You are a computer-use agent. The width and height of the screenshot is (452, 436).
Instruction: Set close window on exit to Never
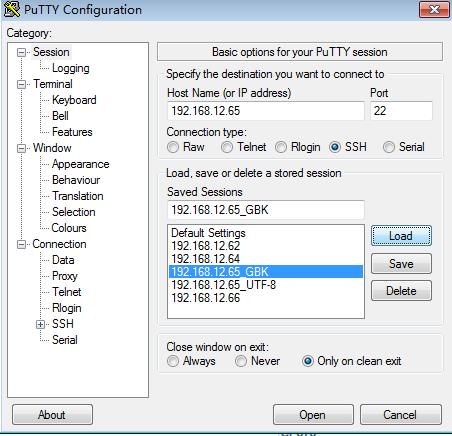coord(241,361)
